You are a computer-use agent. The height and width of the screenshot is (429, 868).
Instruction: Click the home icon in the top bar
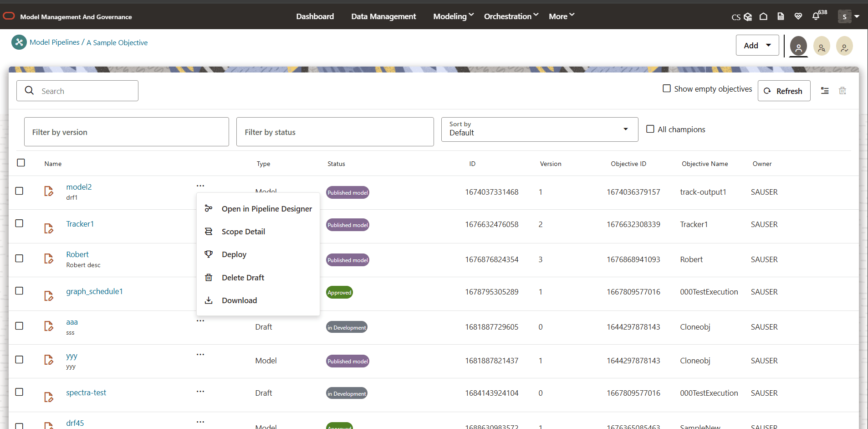(763, 16)
